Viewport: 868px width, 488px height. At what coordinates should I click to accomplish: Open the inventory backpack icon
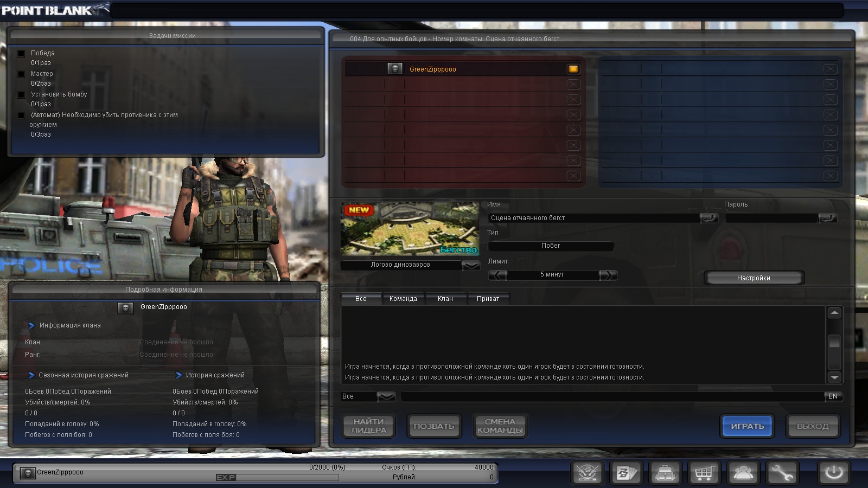click(665, 473)
